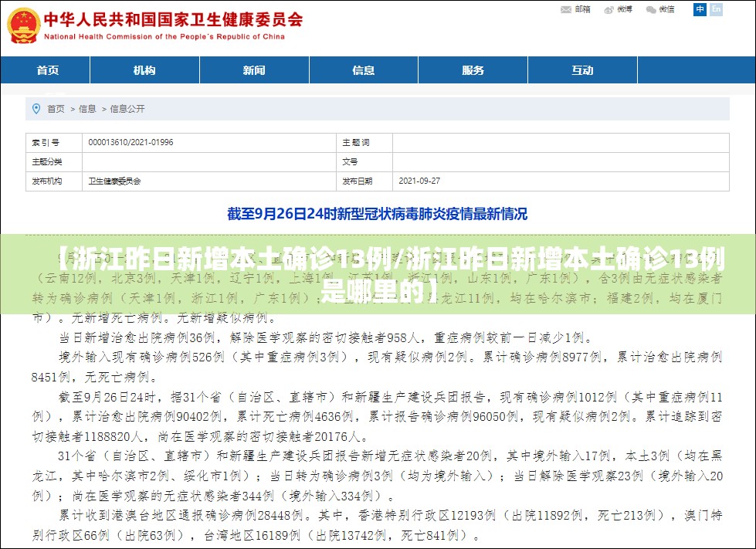
Task: Click the 主题词 label cell
Action: (x=364, y=143)
